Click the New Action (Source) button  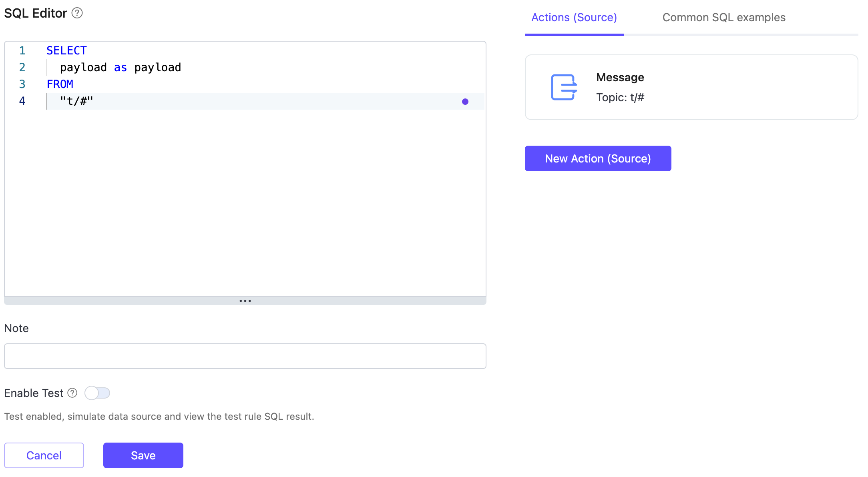tap(598, 158)
